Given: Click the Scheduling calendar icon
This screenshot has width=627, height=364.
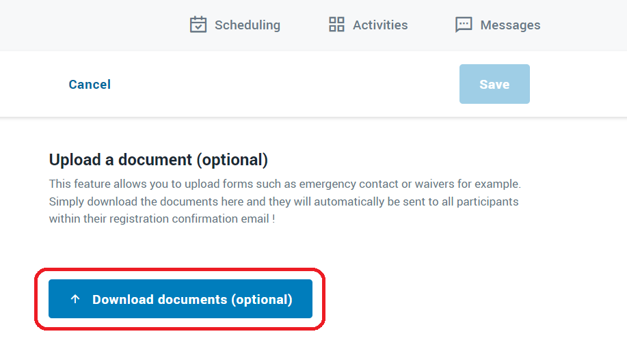Looking at the screenshot, I should 198,25.
